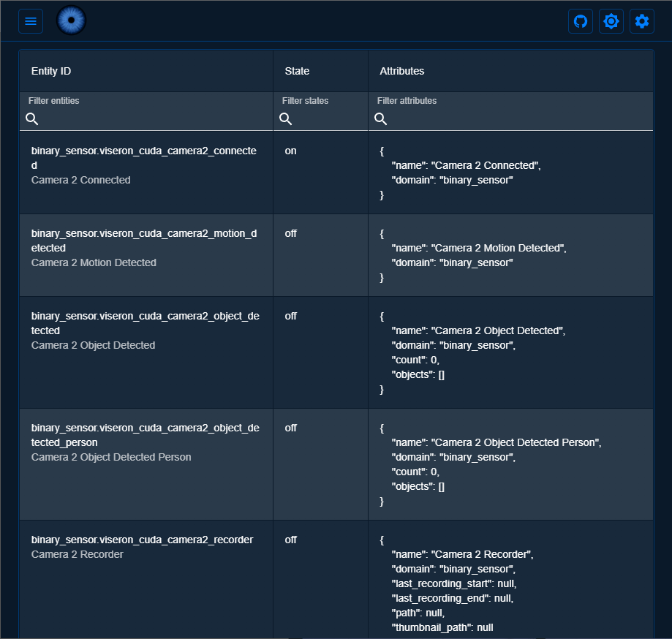The image size is (672, 639).
Task: Sort by the State column header
Action: tap(297, 71)
